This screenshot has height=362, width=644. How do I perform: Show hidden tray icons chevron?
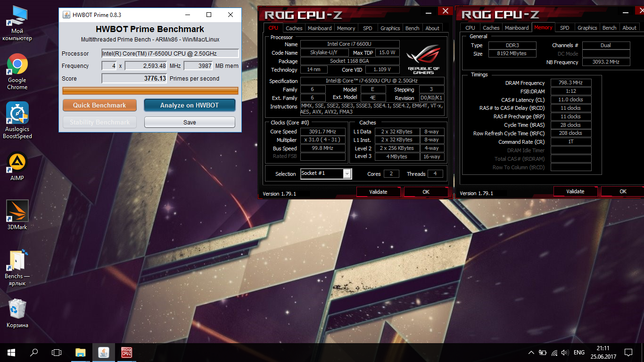click(531, 353)
